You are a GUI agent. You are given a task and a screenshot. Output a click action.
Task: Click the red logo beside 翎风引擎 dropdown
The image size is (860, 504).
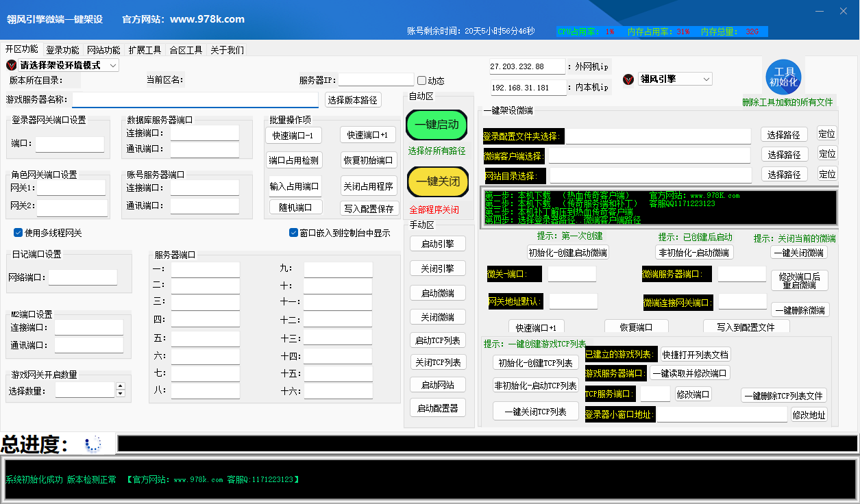click(x=628, y=79)
